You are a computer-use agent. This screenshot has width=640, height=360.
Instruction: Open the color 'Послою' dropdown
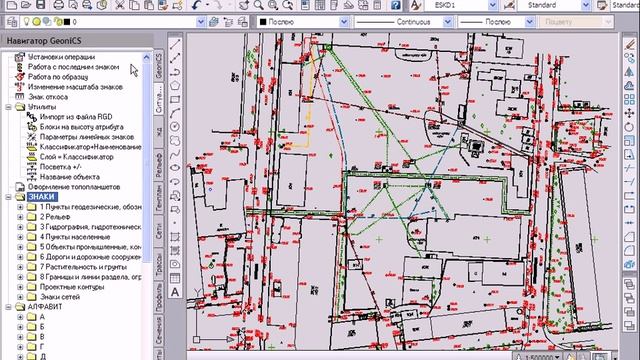coord(344,22)
